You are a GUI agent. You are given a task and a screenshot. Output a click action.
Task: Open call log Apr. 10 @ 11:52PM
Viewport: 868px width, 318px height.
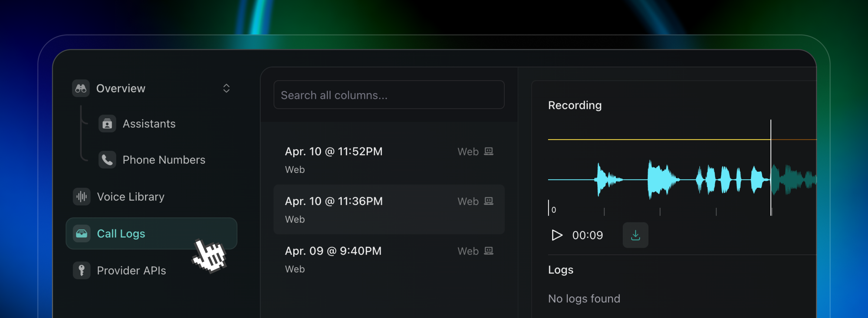tap(333, 152)
